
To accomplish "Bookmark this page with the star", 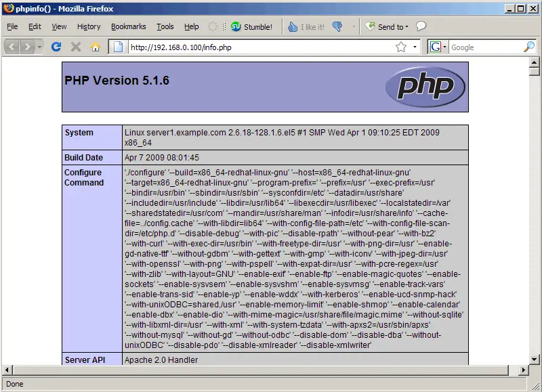I will point(401,47).
